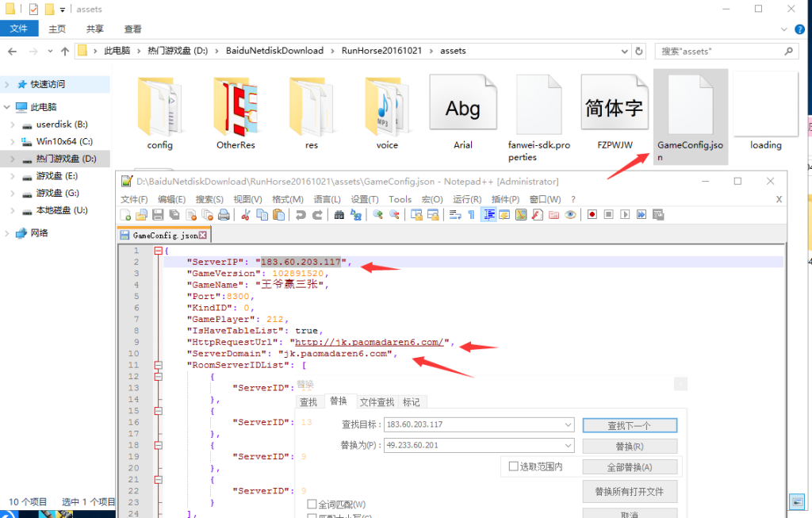
Task: Click the Save file icon in Notepad++ toolbar
Action: coord(158,215)
